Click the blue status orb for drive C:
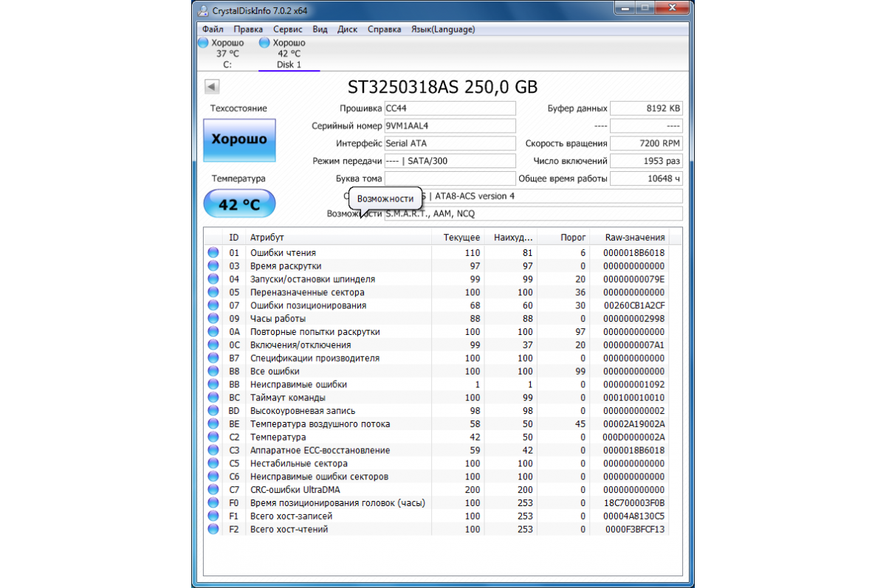This screenshot has height=588, width=886. coord(204,43)
